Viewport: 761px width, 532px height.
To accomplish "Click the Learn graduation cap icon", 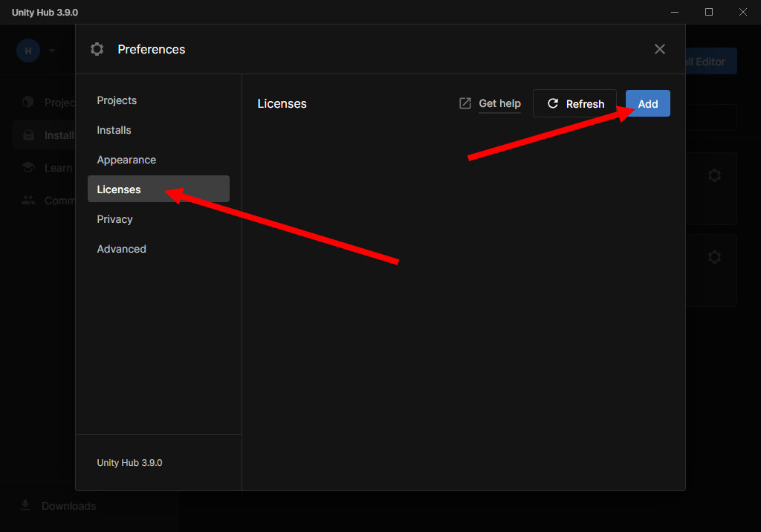I will pos(28,167).
